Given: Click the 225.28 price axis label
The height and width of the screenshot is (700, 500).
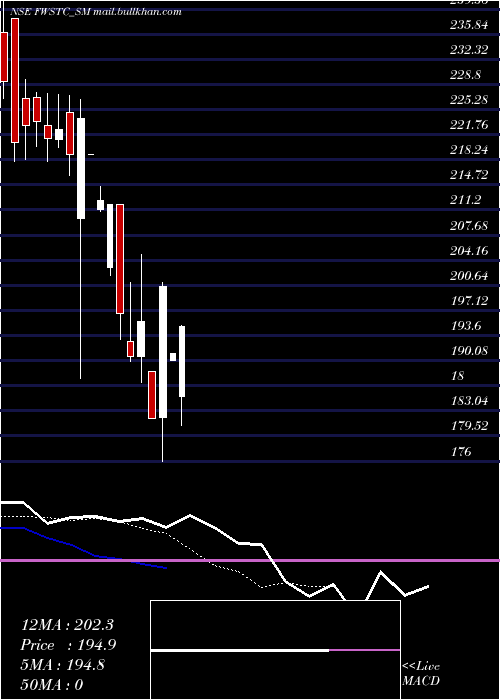Looking at the screenshot, I should coord(469,100).
